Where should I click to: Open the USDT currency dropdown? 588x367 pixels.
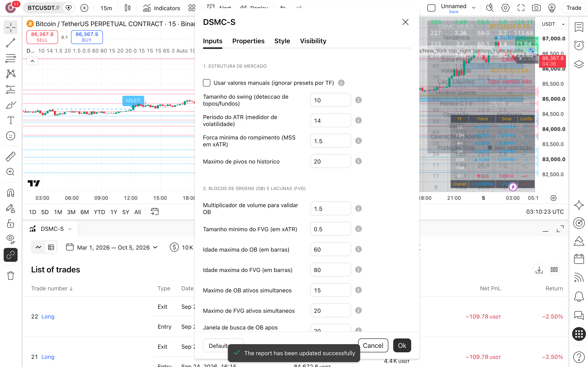553,24
